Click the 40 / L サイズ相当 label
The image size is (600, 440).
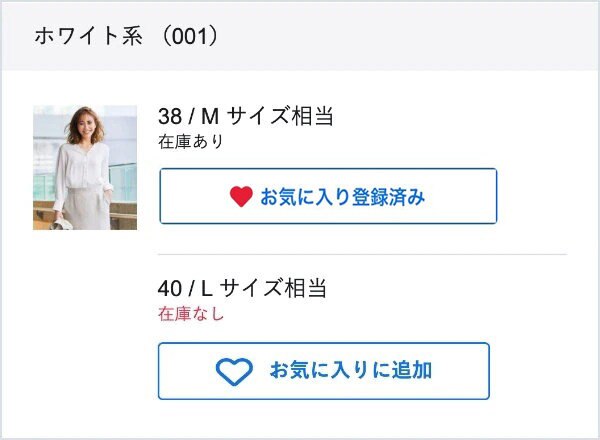(x=243, y=289)
